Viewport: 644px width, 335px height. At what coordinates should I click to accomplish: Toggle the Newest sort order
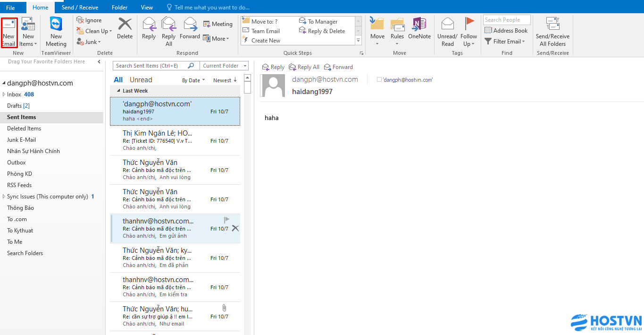(225, 80)
